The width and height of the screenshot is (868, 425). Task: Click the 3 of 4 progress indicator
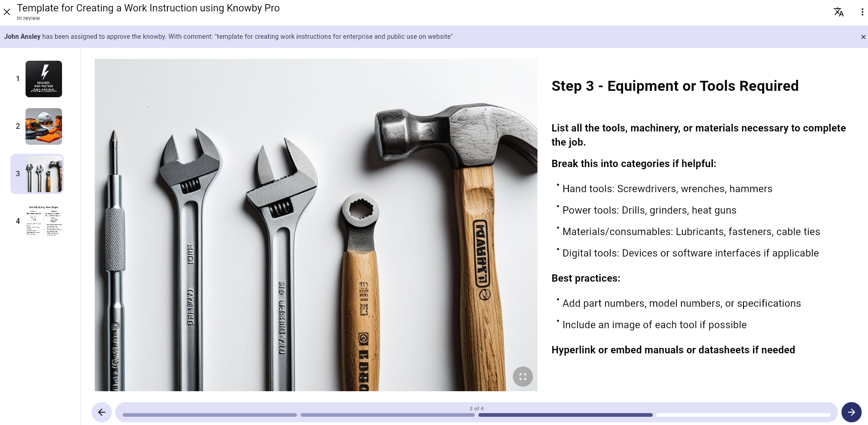click(x=476, y=409)
